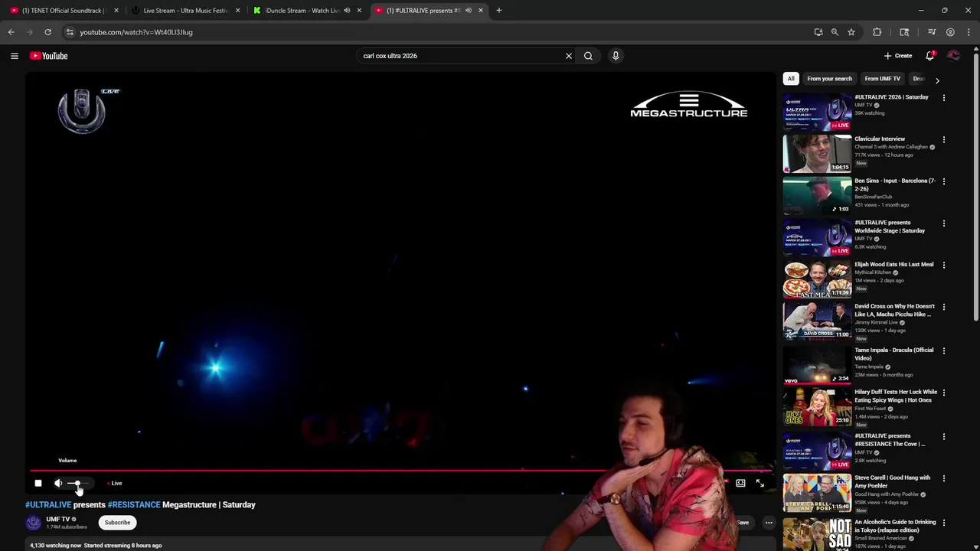Open #ULTRALIVE hashtag in video title
Viewport: 980px width, 551px height.
point(48,505)
